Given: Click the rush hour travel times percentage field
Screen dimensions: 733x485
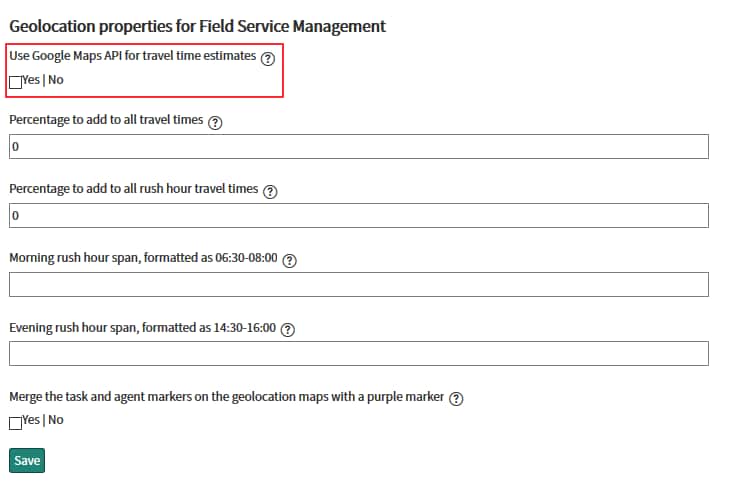Looking at the screenshot, I should point(358,216).
